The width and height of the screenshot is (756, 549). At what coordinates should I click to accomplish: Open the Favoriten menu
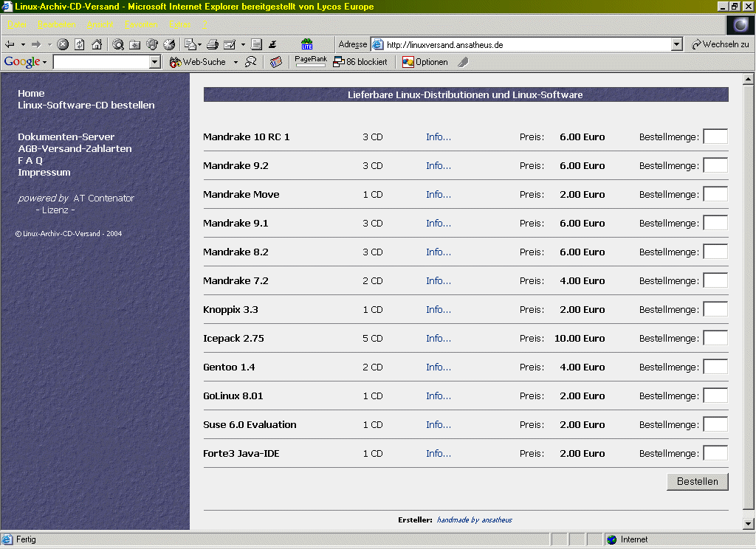coord(141,24)
